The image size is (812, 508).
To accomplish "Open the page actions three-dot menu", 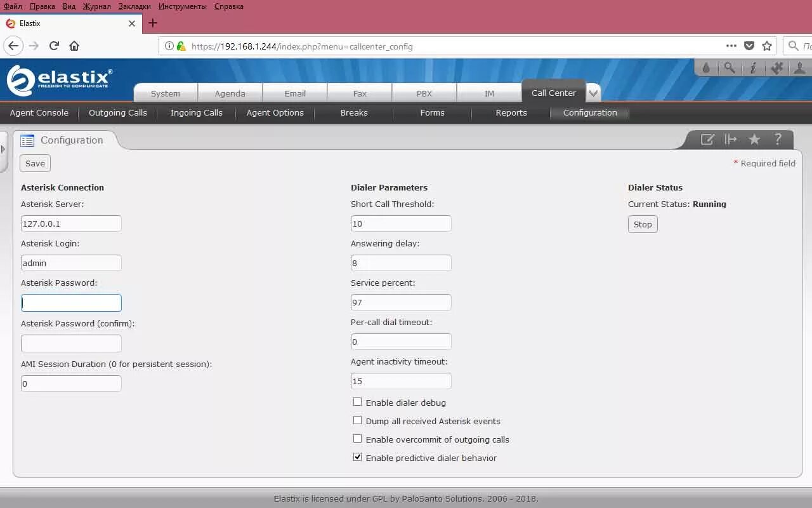I will point(731,46).
